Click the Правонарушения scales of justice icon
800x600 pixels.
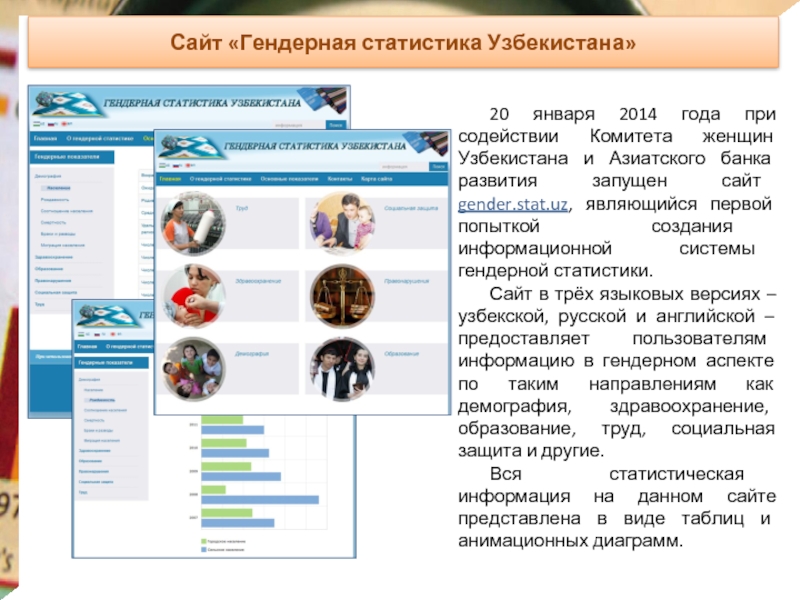pos(340,296)
